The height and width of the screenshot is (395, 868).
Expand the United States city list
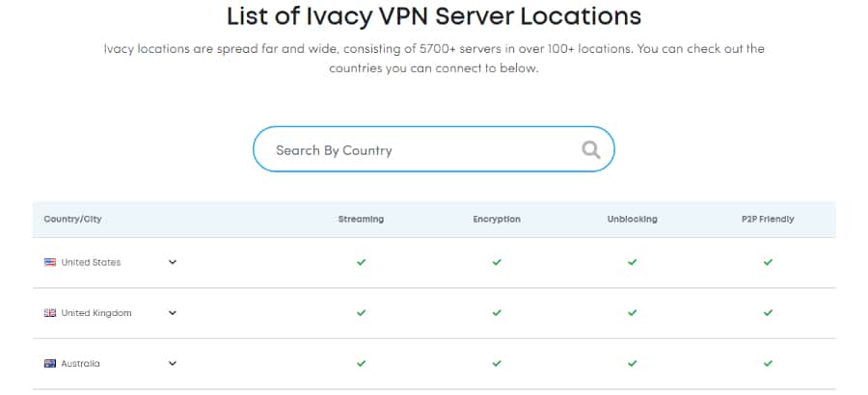coord(173,262)
